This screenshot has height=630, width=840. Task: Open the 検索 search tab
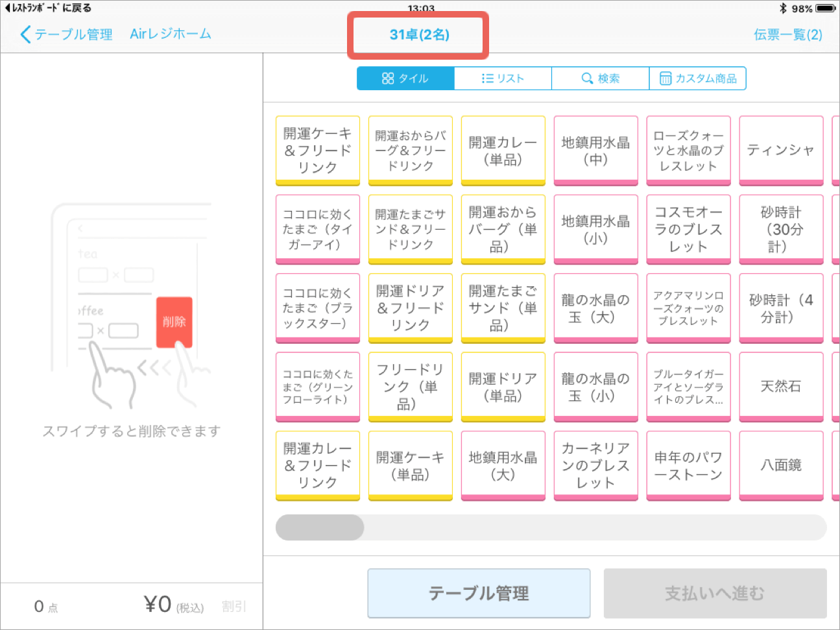(x=600, y=79)
